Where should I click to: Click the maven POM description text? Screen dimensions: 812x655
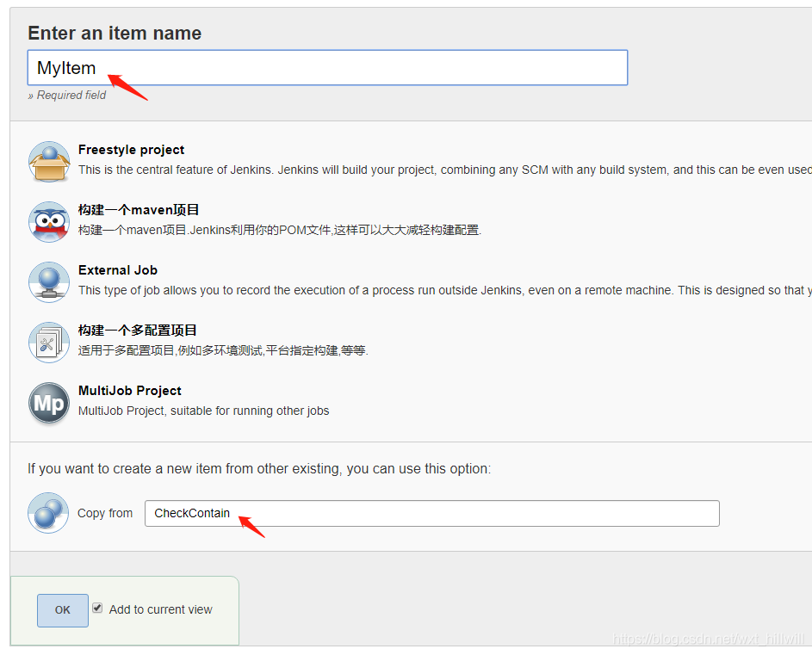click(x=280, y=230)
